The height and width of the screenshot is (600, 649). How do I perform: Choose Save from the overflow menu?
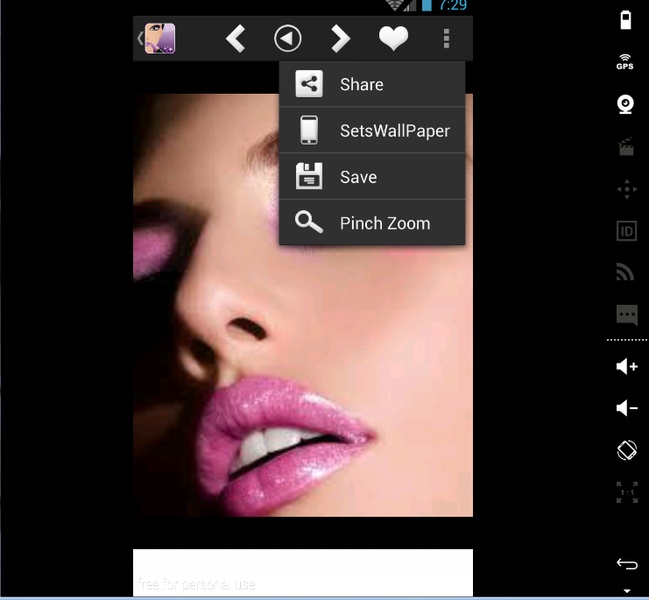coord(372,177)
